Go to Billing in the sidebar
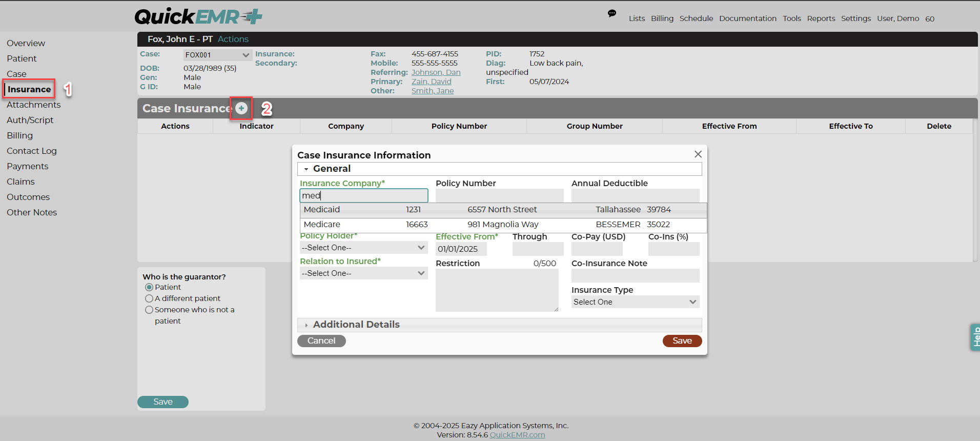This screenshot has width=980, height=441. [x=20, y=135]
